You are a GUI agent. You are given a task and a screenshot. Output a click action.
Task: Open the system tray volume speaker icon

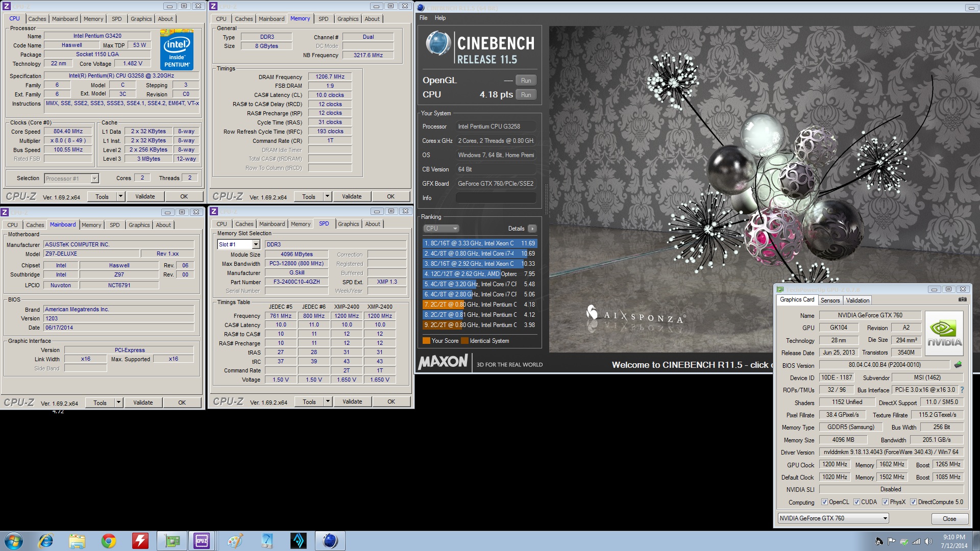point(928,541)
